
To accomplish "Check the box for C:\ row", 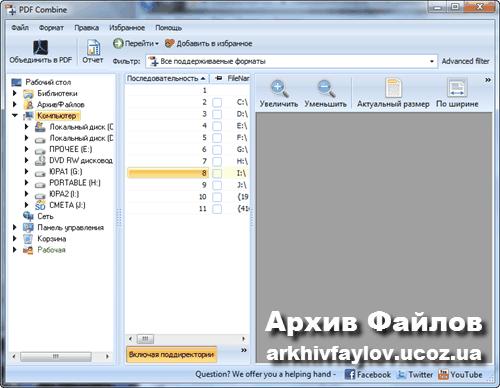I will (217, 102).
